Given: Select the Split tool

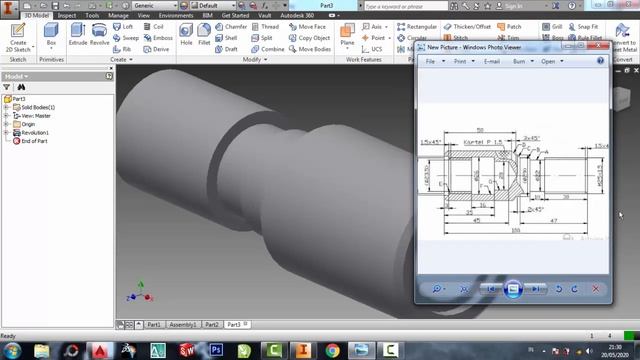Looking at the screenshot, I should (x=262, y=38).
